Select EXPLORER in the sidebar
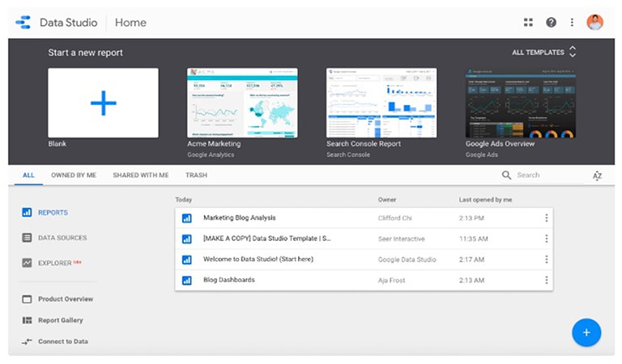622x364 pixels. pyautogui.click(x=55, y=263)
